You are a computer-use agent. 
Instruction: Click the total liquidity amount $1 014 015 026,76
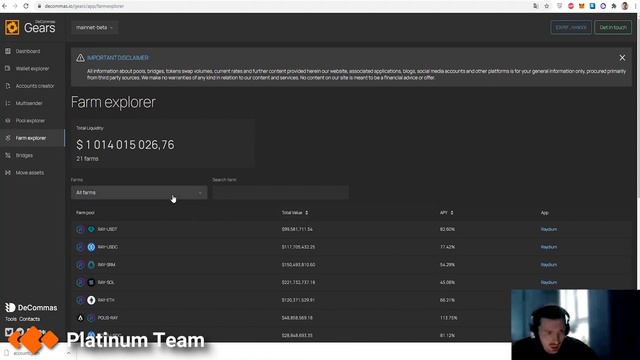[x=125, y=145]
